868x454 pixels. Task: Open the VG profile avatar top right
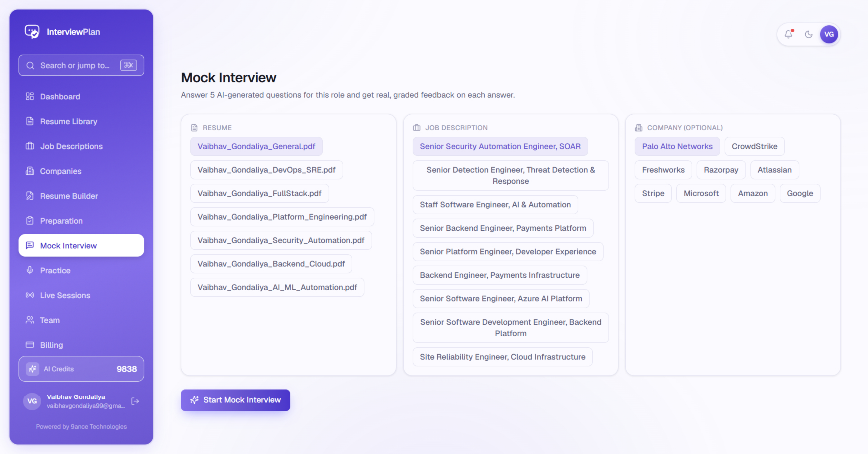pos(829,34)
